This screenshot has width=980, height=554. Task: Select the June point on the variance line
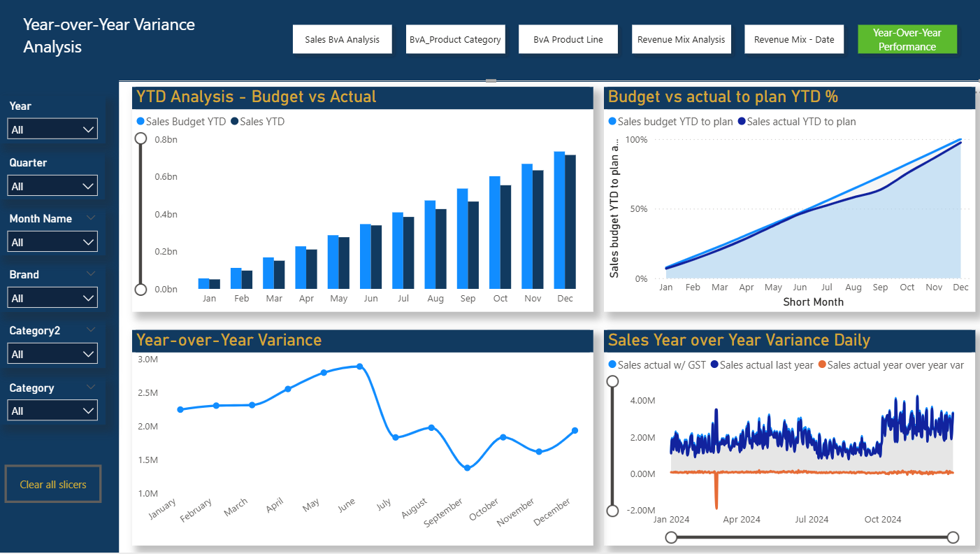pyautogui.click(x=359, y=365)
